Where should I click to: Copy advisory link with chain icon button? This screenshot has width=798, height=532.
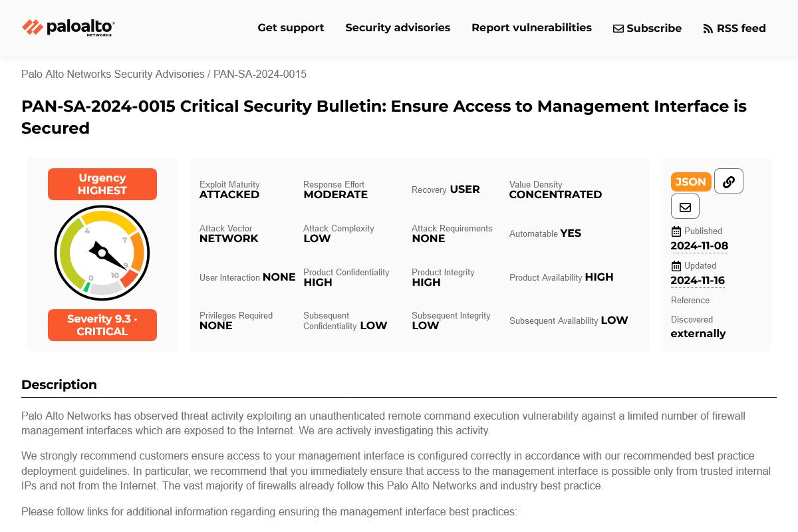point(729,182)
